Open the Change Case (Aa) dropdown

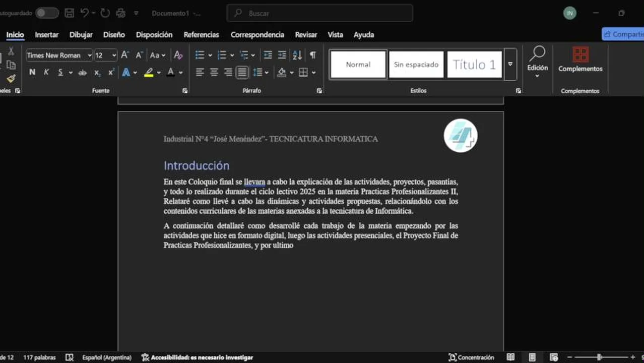pos(158,55)
